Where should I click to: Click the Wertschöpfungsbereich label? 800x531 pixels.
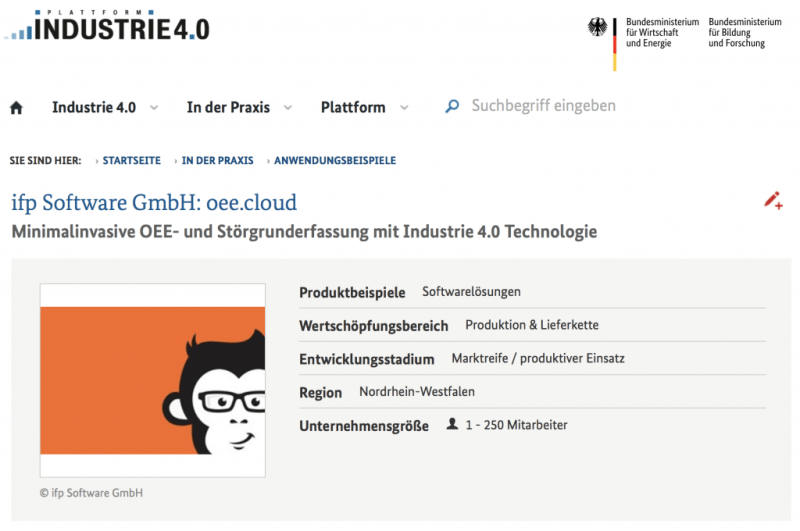[x=373, y=326]
